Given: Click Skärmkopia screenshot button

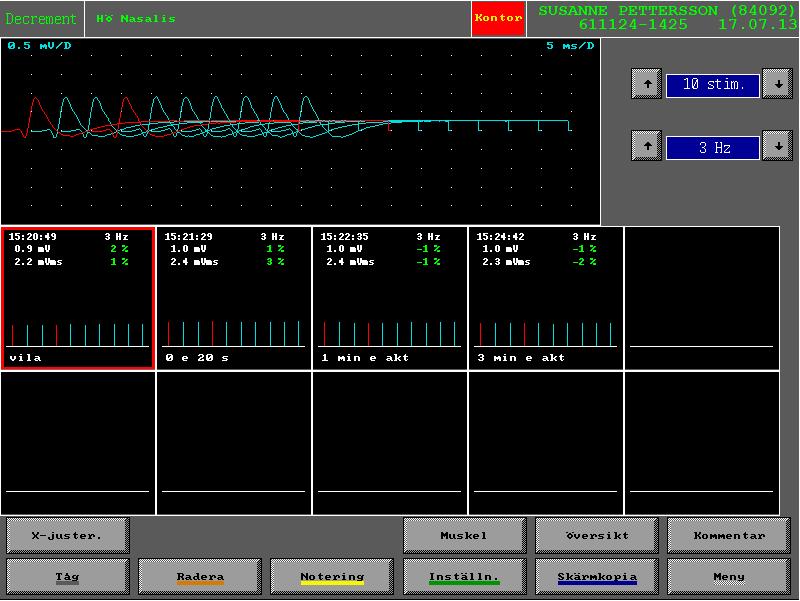Looking at the screenshot, I should coord(597,577).
